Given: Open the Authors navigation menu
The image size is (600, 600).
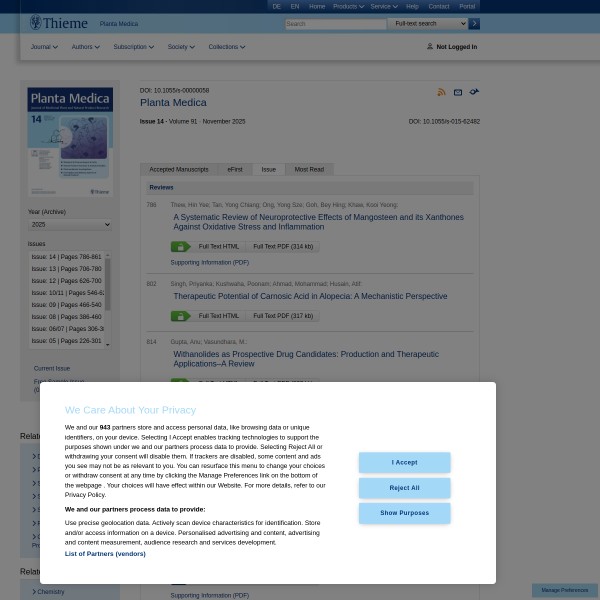Looking at the screenshot, I should (x=85, y=47).
